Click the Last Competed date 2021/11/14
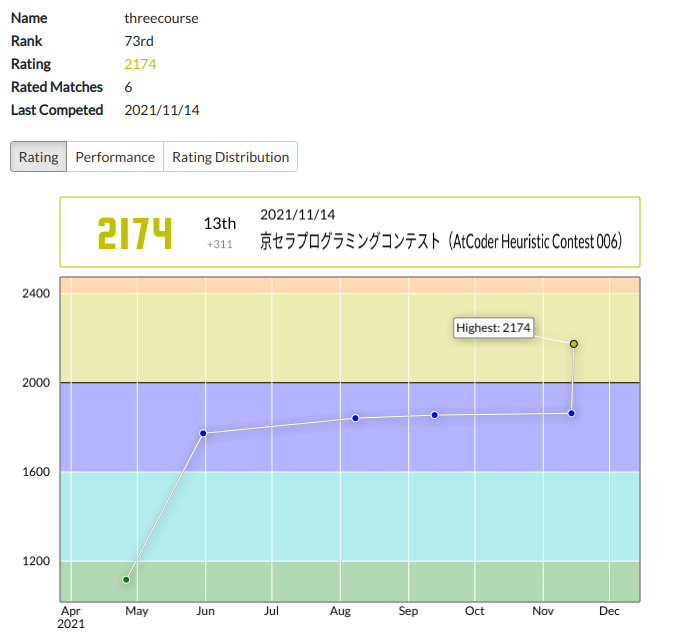 162,110
